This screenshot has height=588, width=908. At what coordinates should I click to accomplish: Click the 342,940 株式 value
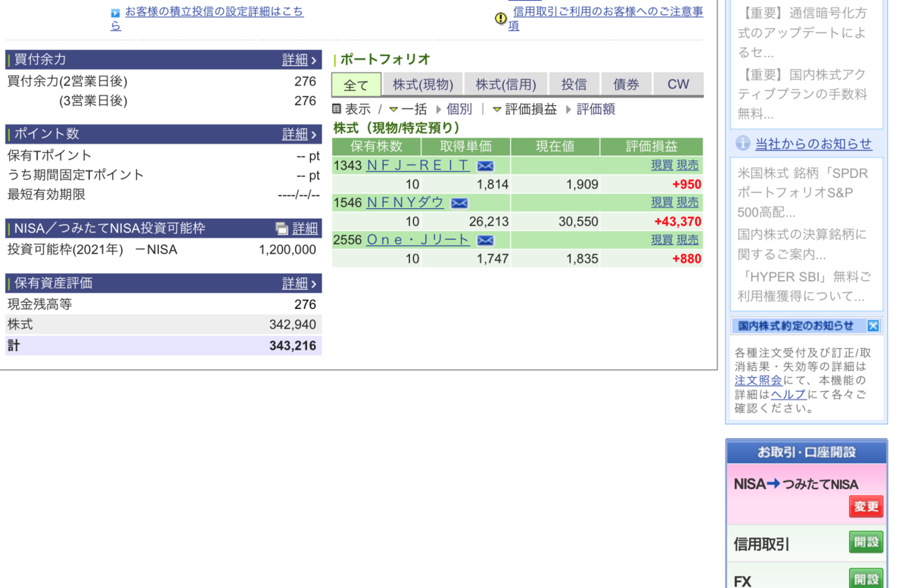click(293, 325)
